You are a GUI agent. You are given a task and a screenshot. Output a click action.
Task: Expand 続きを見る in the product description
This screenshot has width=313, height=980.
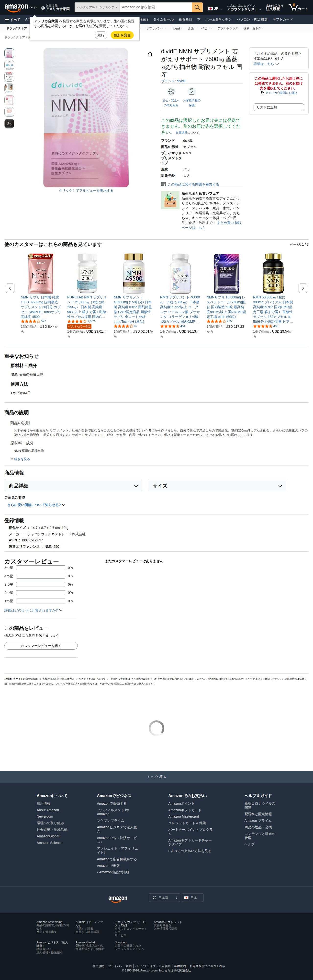click(20, 459)
